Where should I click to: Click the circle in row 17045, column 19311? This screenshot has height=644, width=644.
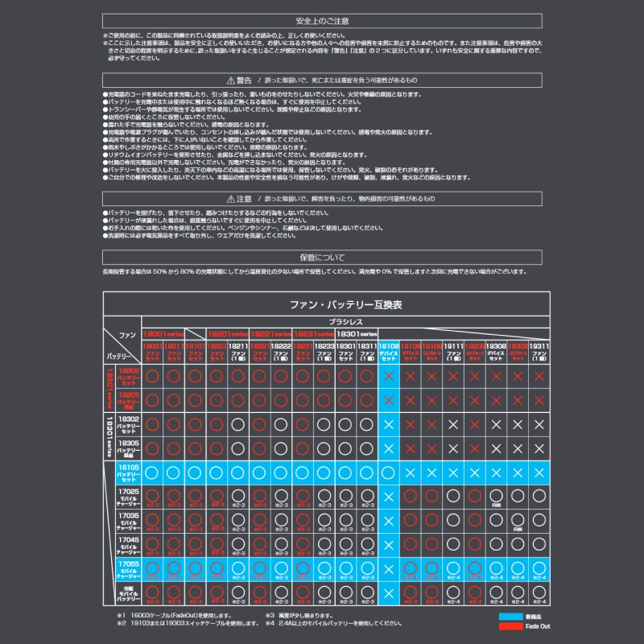(x=539, y=545)
